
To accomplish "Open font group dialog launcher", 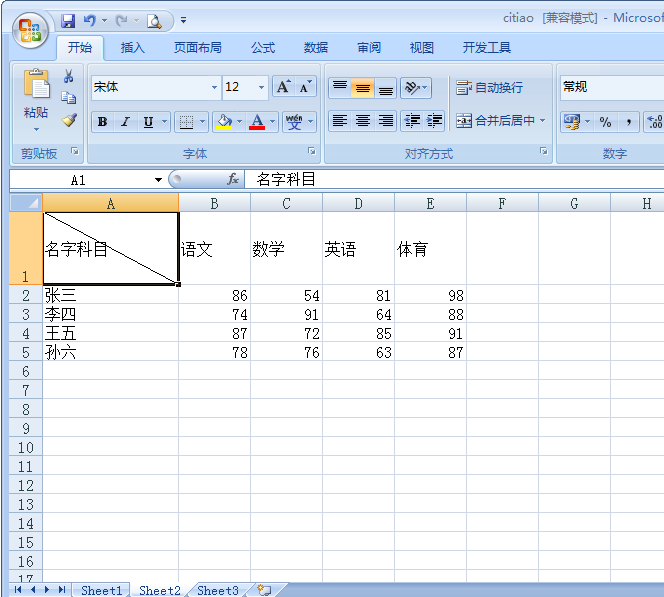I will (x=312, y=151).
